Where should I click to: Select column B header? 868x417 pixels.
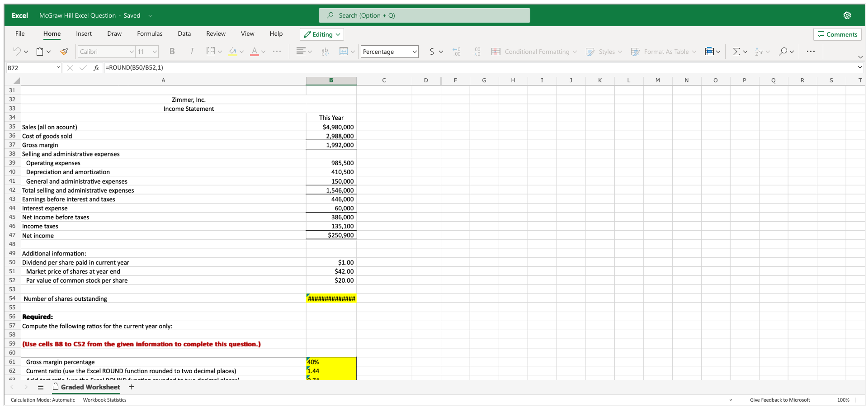(331, 81)
